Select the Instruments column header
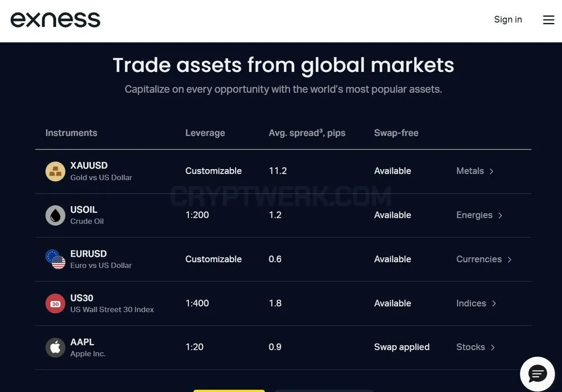Image resolution: width=562 pixels, height=392 pixels. click(71, 133)
